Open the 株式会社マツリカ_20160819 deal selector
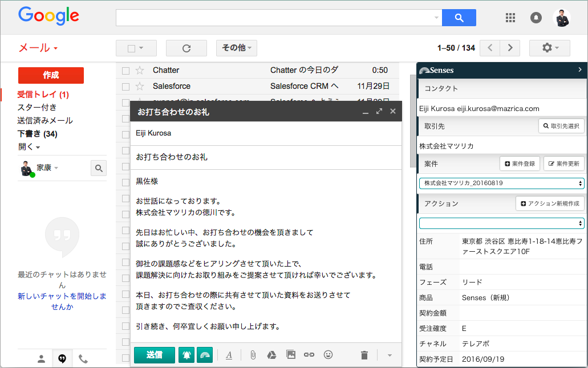 coord(501,183)
